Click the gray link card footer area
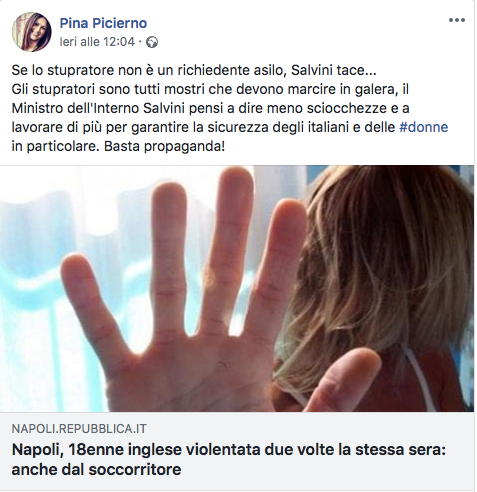This screenshot has height=492, width=477. (237, 451)
